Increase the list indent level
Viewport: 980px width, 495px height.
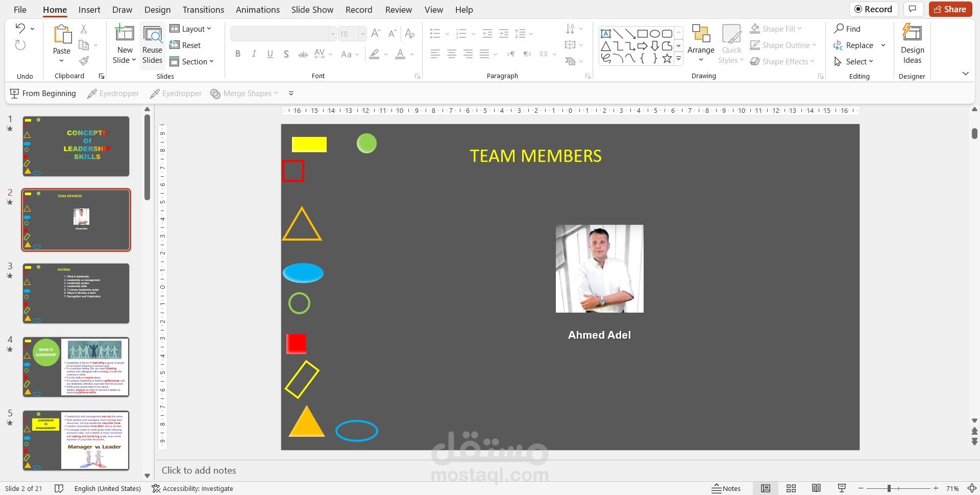point(503,34)
